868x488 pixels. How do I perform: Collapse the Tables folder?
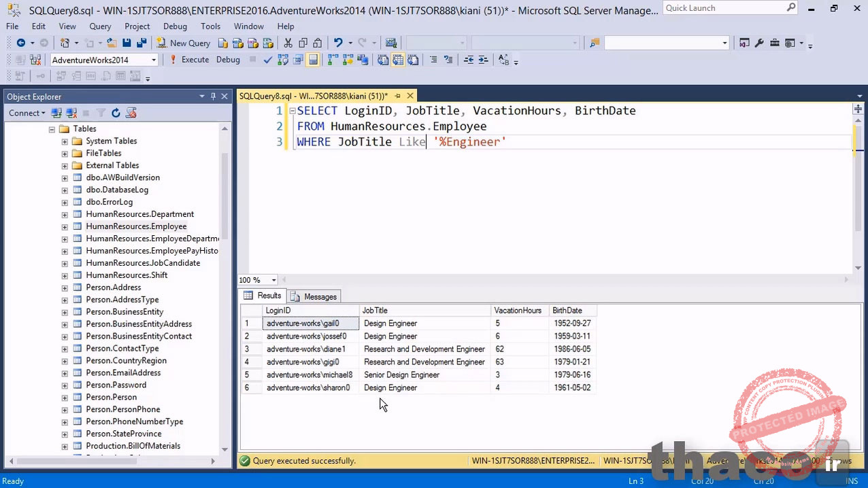[x=52, y=129]
